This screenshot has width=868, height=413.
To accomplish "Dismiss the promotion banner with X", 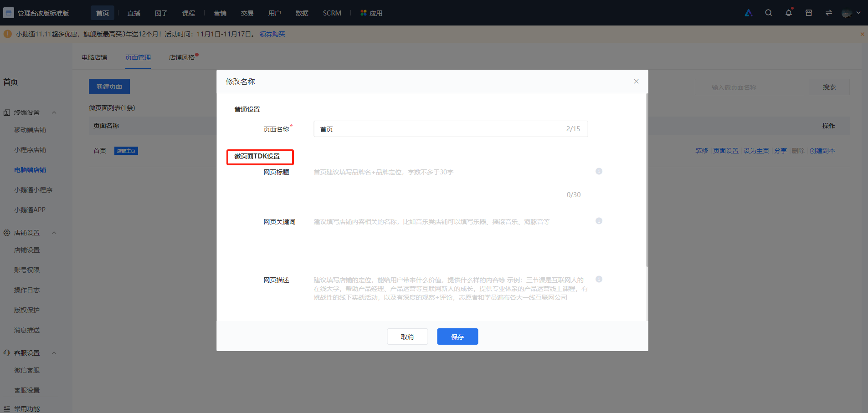I will coord(862,34).
